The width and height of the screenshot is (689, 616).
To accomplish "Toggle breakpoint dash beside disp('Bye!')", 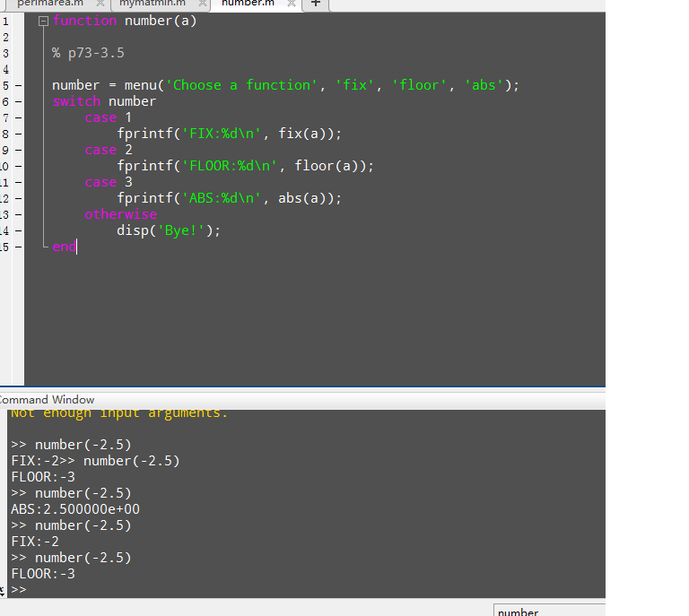I will tap(19, 231).
